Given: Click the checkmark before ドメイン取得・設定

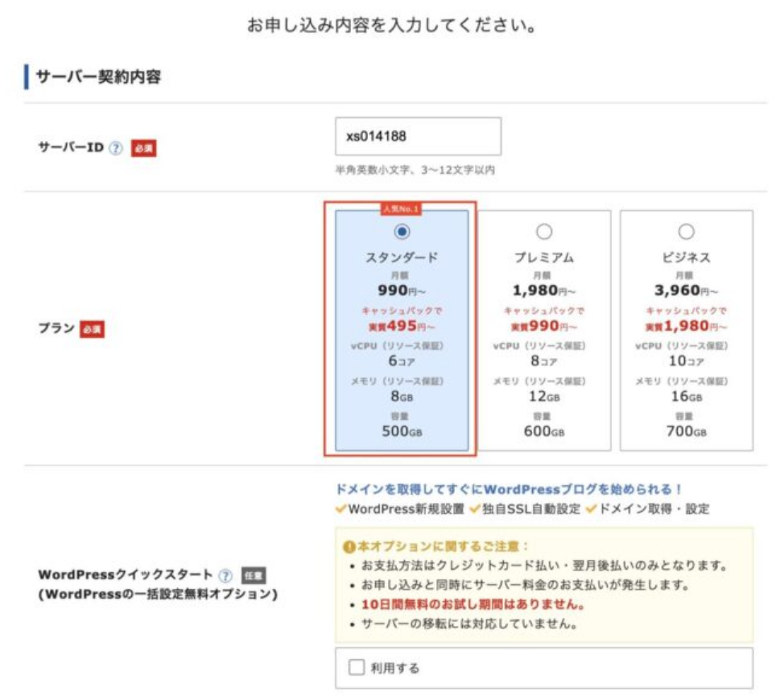Looking at the screenshot, I should (593, 509).
